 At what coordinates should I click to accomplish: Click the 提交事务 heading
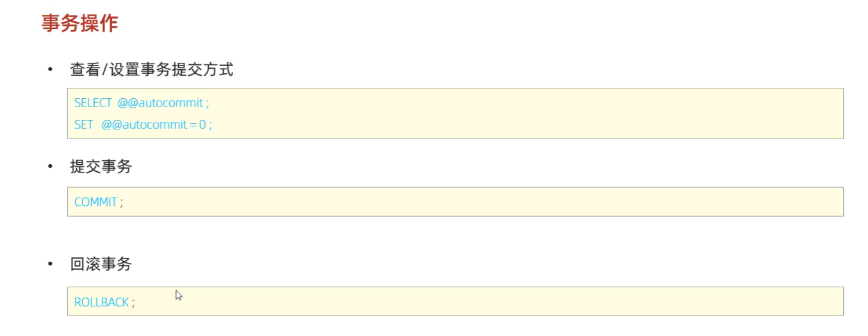click(101, 167)
